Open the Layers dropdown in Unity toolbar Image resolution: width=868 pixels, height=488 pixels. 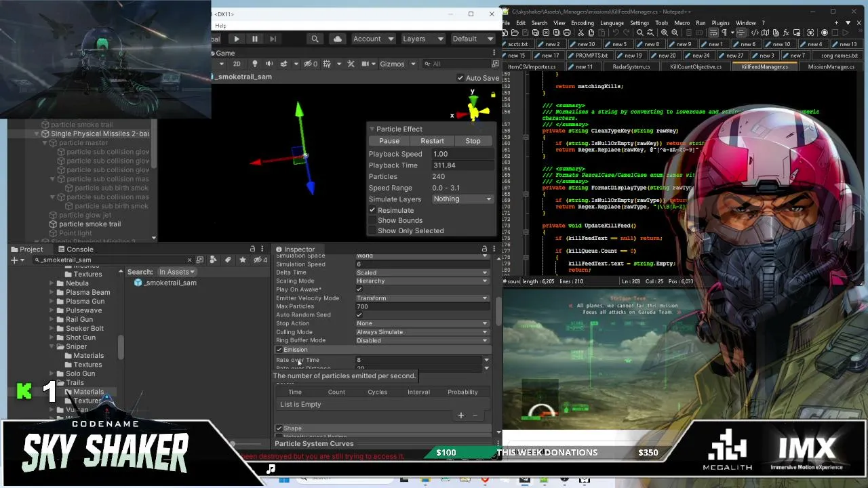[x=422, y=39]
